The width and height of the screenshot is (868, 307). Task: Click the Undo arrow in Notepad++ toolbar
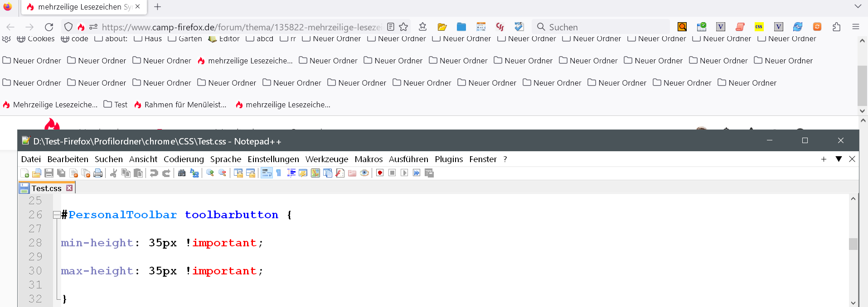(x=154, y=173)
